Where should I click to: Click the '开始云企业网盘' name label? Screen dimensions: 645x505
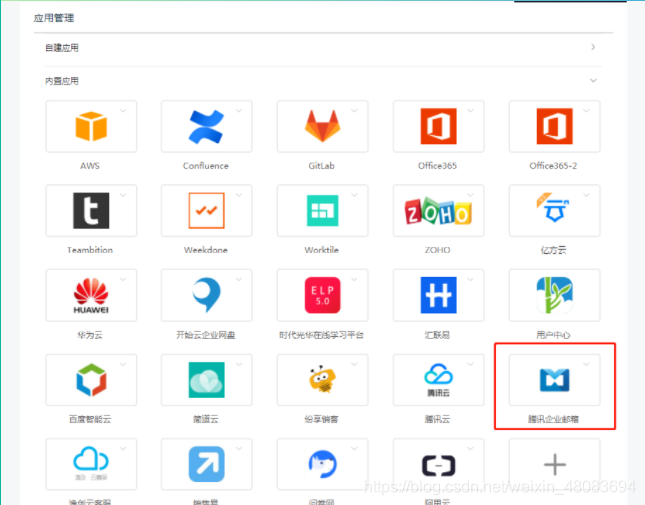click(x=206, y=335)
